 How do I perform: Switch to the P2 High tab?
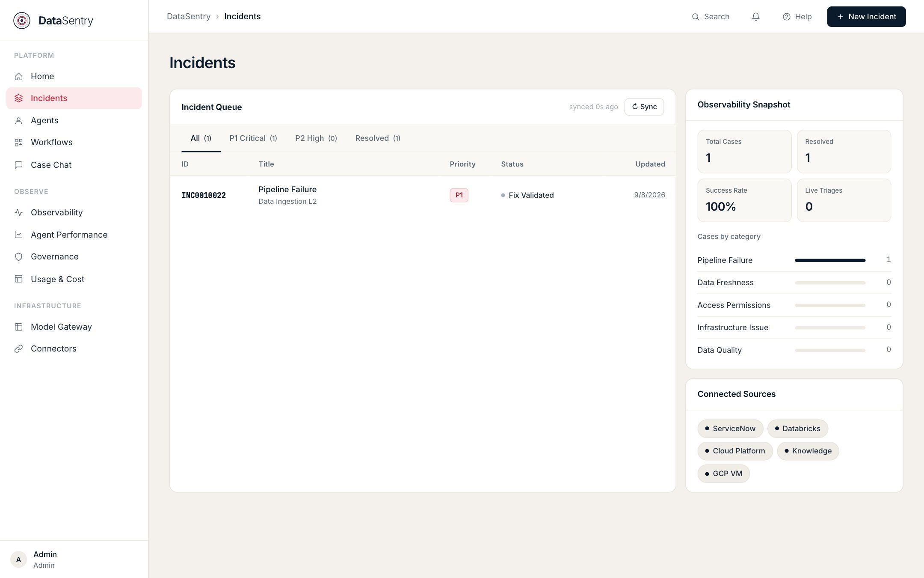click(316, 138)
